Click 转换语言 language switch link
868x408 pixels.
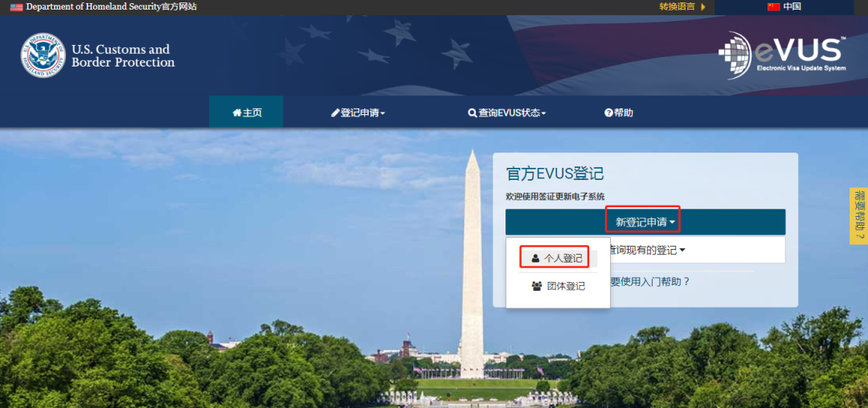coord(677,6)
